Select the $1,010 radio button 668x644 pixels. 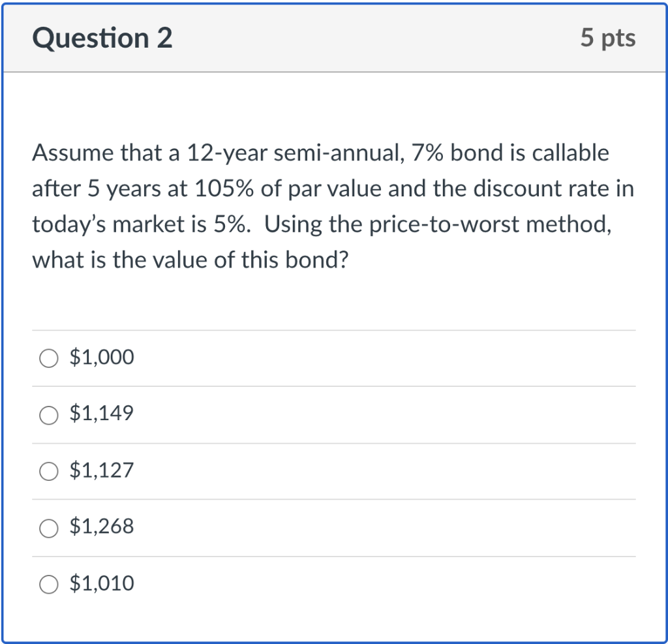point(49,584)
